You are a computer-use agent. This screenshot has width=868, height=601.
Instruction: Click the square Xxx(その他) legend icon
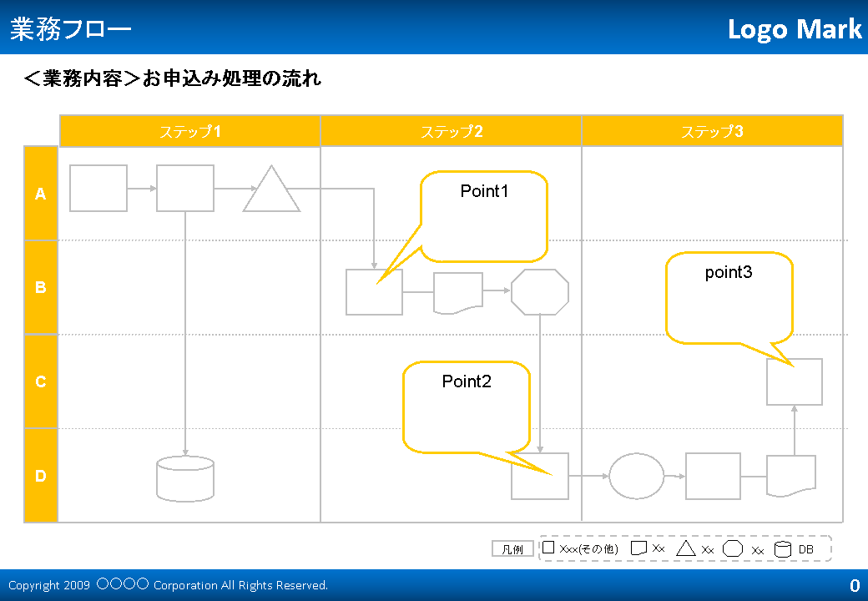[551, 548]
